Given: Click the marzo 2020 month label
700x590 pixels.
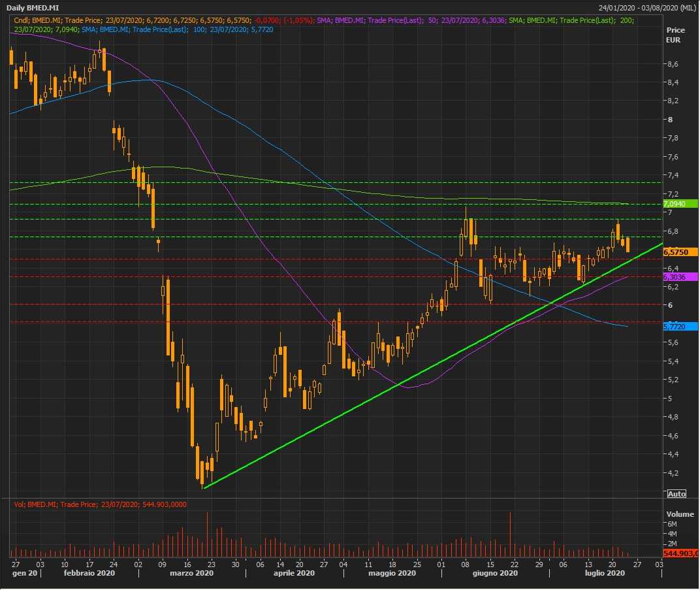Looking at the screenshot, I should tap(191, 573).
